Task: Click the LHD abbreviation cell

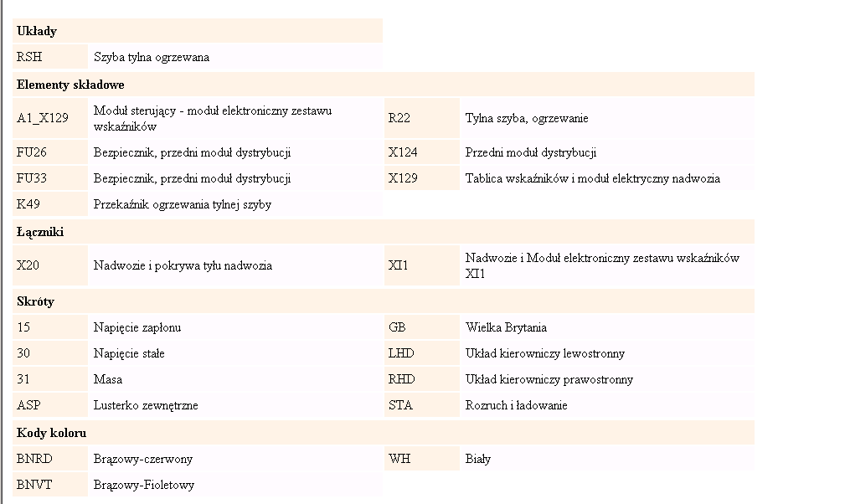Action: [401, 353]
